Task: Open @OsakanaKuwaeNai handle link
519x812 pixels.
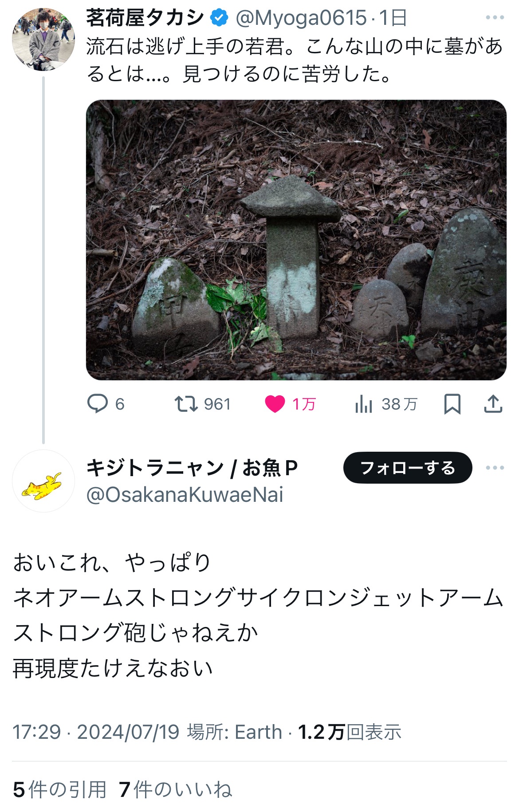Action: coord(185,495)
